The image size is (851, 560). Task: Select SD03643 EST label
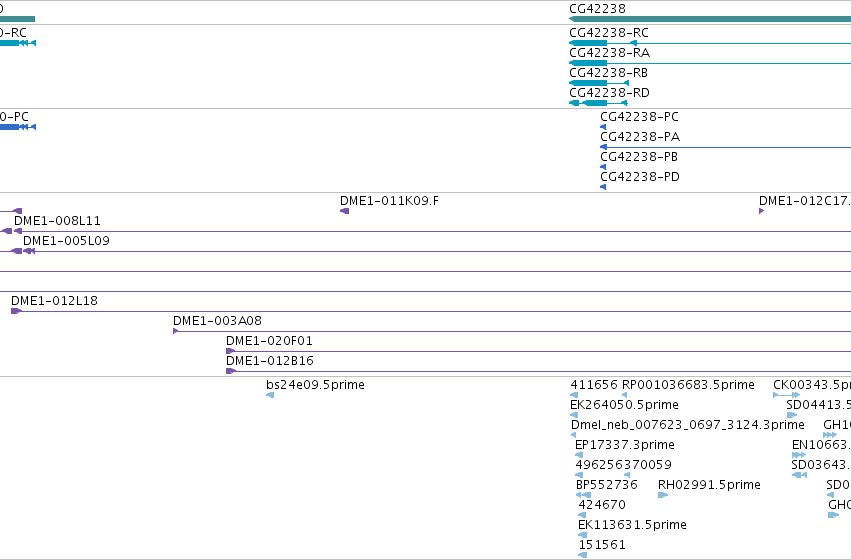pyautogui.click(x=821, y=466)
